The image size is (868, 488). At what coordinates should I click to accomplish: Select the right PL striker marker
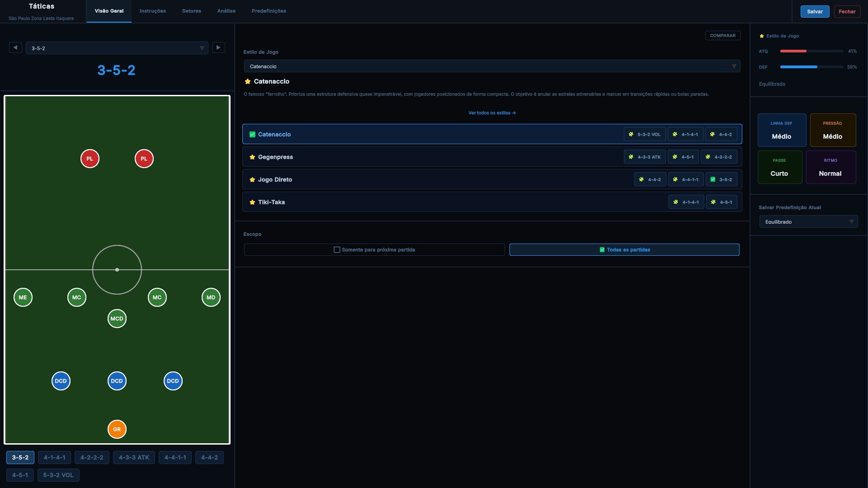[x=144, y=159]
